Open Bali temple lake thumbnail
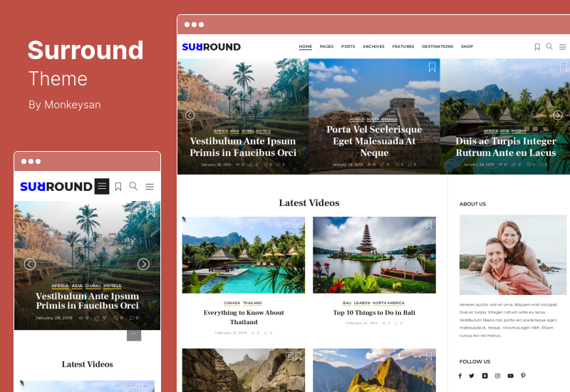Screen dimensions: 570x392 click(374, 255)
